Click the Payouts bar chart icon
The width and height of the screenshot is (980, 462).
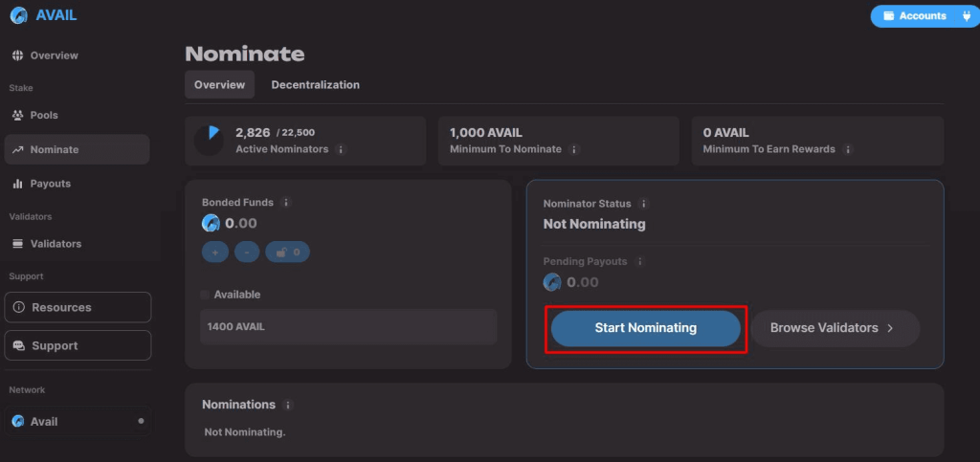coord(17,184)
